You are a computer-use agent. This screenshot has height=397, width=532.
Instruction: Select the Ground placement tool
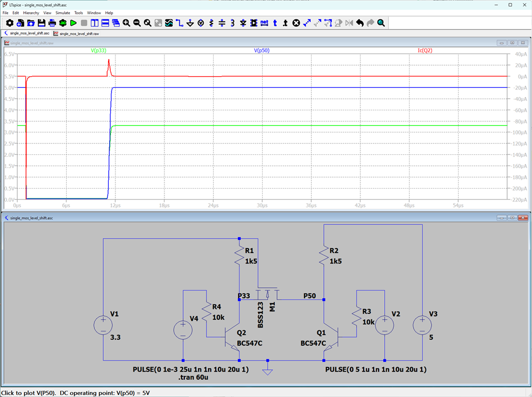pyautogui.click(x=190, y=23)
